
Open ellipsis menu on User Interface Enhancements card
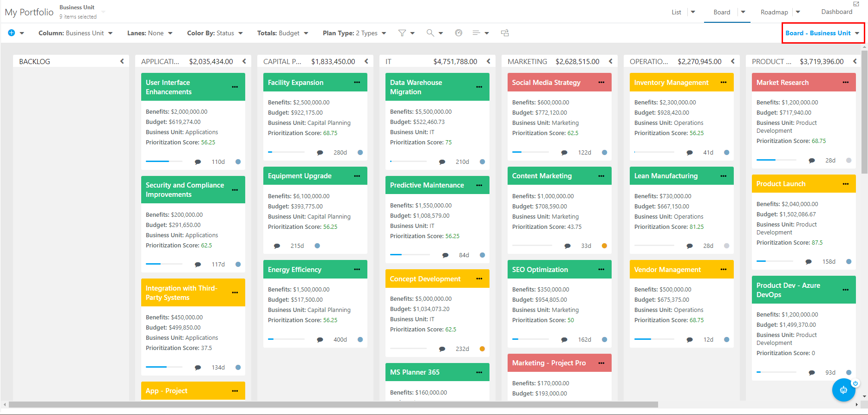click(x=235, y=87)
